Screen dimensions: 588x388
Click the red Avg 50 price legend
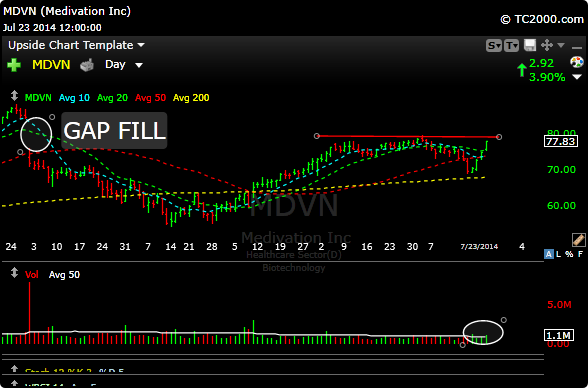point(150,98)
